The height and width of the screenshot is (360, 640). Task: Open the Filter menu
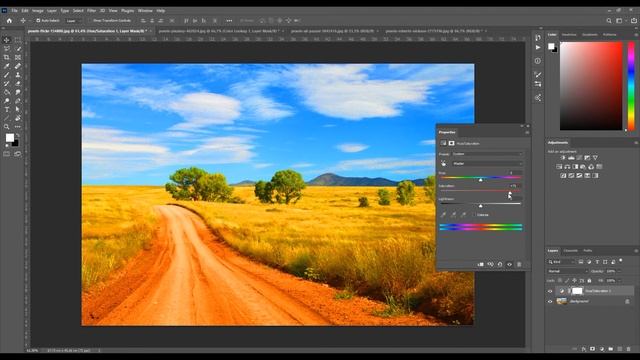(91, 11)
